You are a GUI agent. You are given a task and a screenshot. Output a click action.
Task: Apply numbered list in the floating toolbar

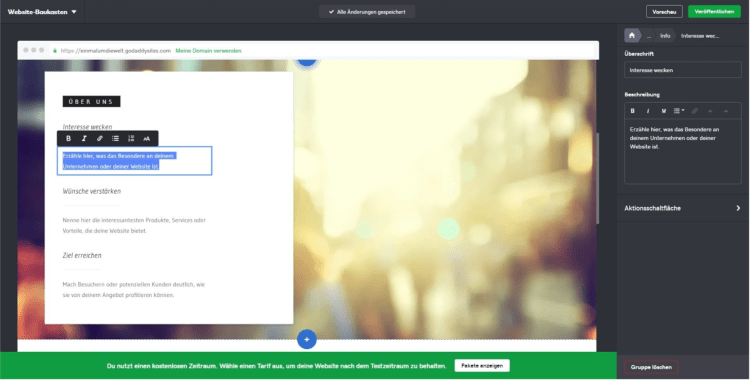[131, 139]
